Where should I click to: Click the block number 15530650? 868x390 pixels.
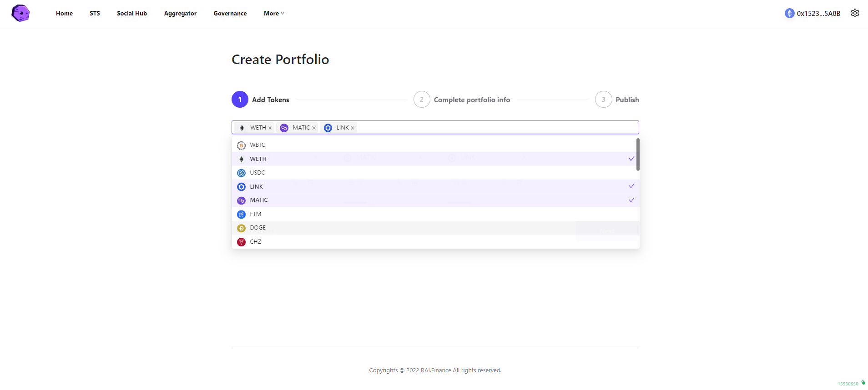pyautogui.click(x=848, y=384)
